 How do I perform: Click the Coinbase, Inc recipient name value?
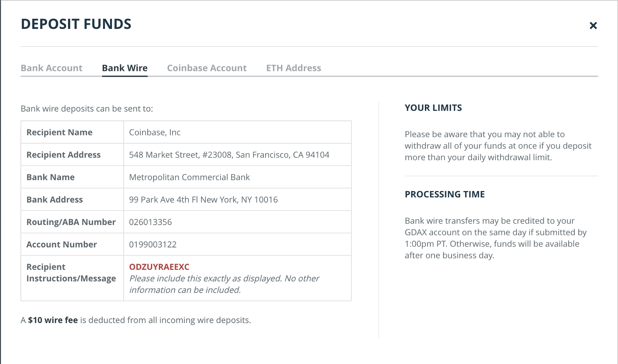(154, 133)
